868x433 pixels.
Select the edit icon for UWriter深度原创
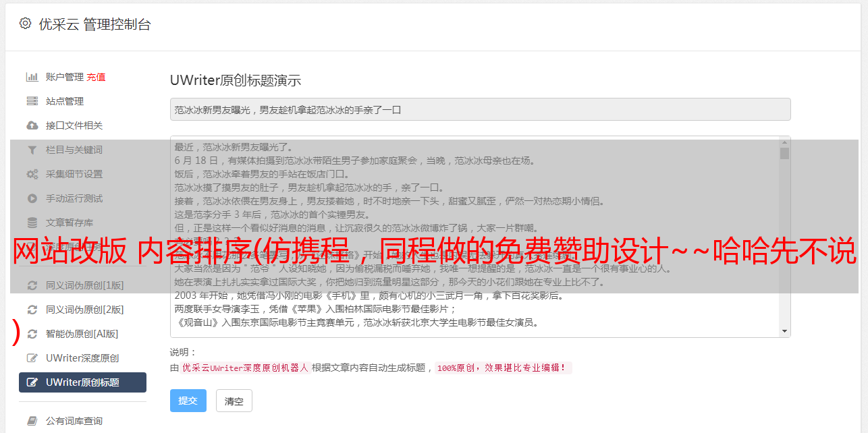[x=32, y=358]
